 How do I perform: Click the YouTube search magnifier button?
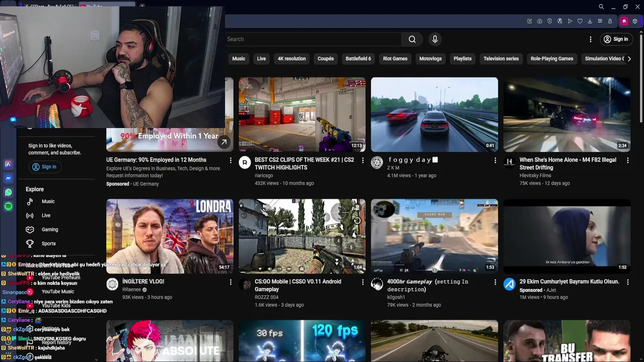click(x=412, y=39)
